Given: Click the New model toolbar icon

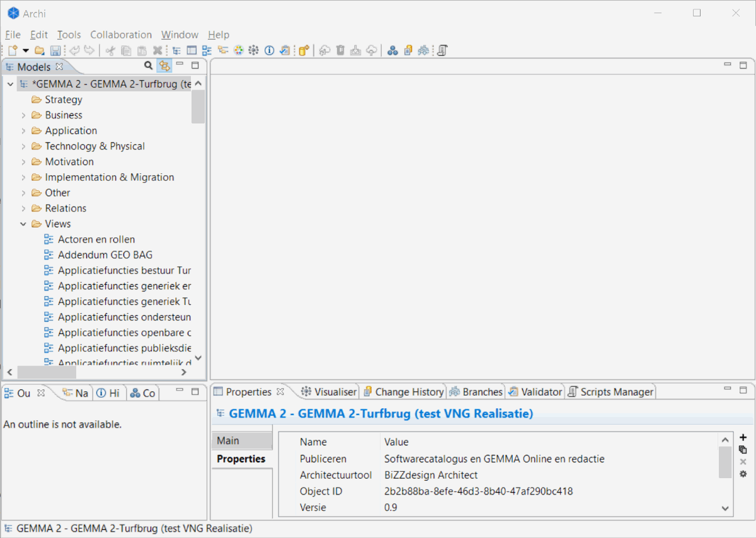Looking at the screenshot, I should (13, 50).
